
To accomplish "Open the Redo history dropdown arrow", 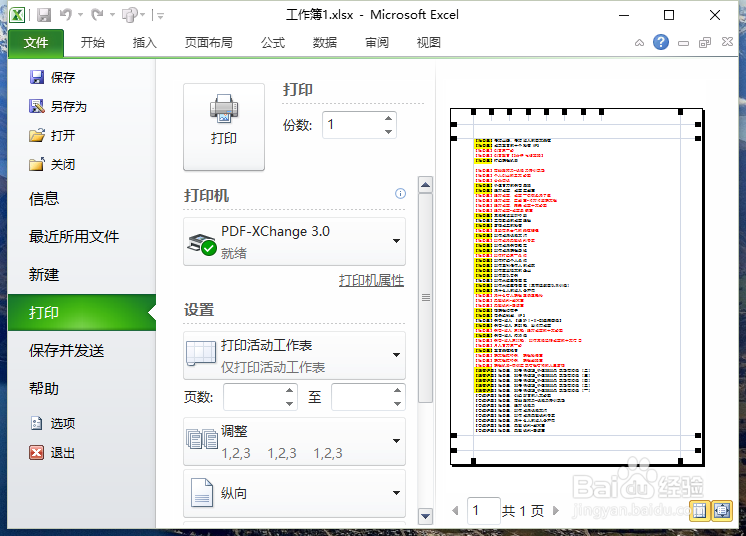I will pyautogui.click(x=112, y=15).
